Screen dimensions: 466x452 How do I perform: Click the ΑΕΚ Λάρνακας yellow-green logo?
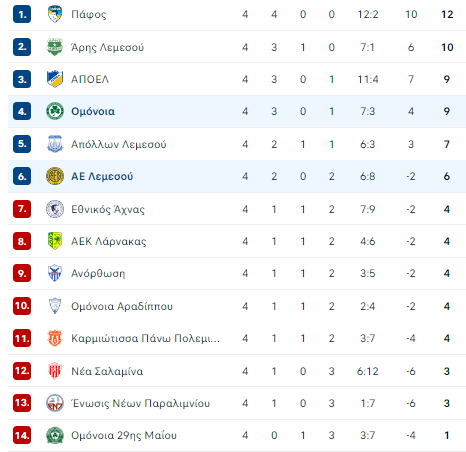55,241
